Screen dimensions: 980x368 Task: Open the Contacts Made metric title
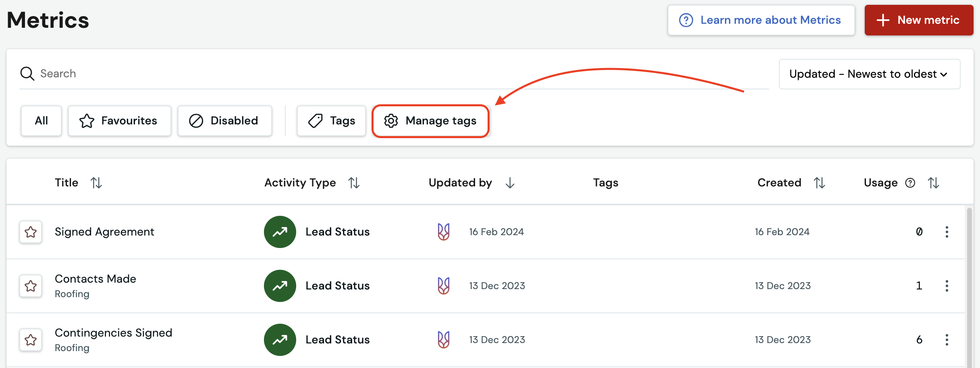click(96, 279)
